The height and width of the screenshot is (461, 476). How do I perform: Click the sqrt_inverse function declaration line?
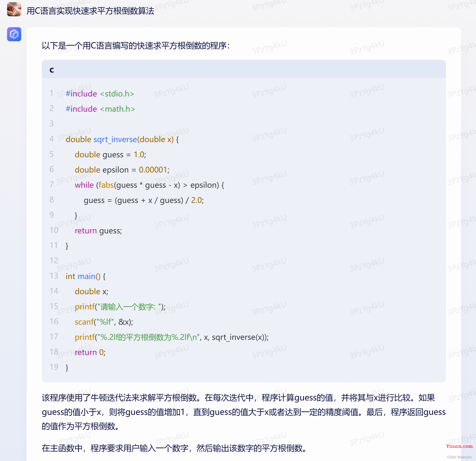point(122,139)
